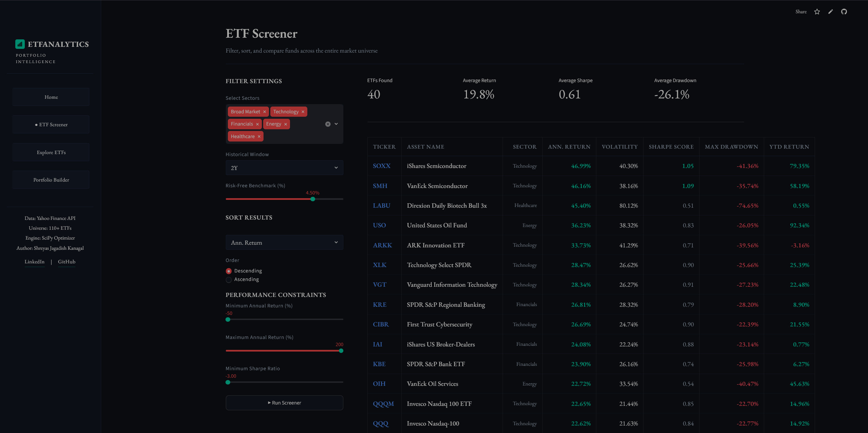Open the QQQM ticker link

[383, 404]
